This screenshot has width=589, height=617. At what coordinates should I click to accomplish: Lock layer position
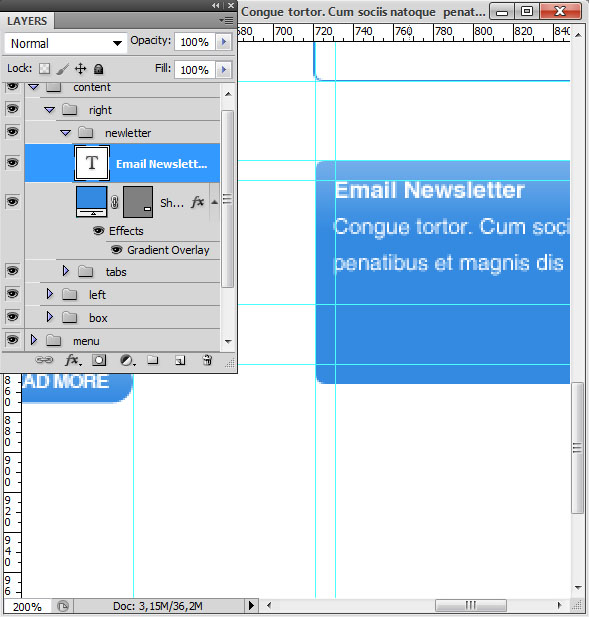click(80, 69)
